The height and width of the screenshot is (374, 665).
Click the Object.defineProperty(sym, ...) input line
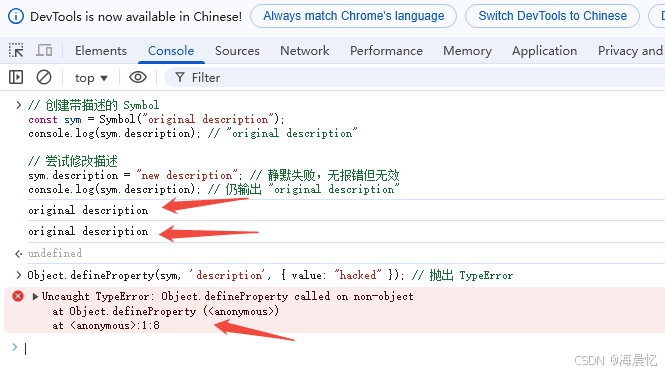[x=270, y=276]
